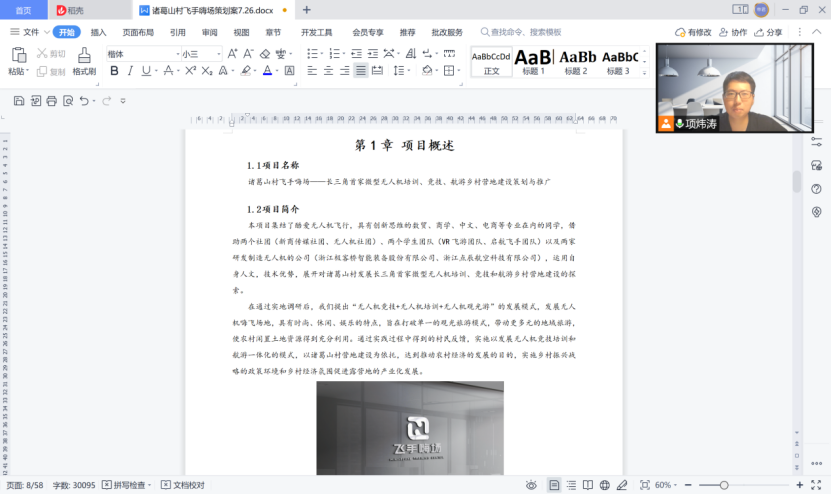Image resolution: width=831 pixels, height=494 pixels.
Task: Click the Copy icon
Action: [42, 72]
